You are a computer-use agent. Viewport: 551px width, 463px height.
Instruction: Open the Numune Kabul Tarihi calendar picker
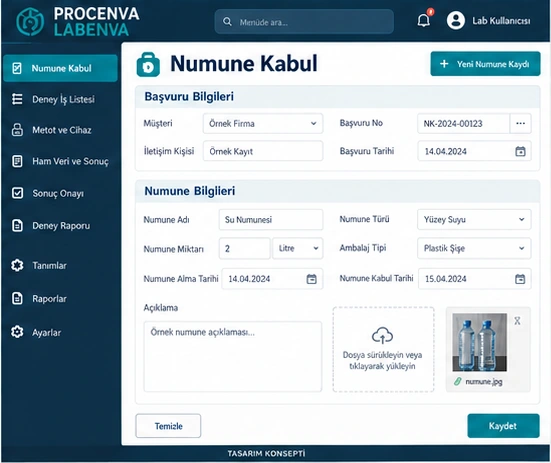520,279
